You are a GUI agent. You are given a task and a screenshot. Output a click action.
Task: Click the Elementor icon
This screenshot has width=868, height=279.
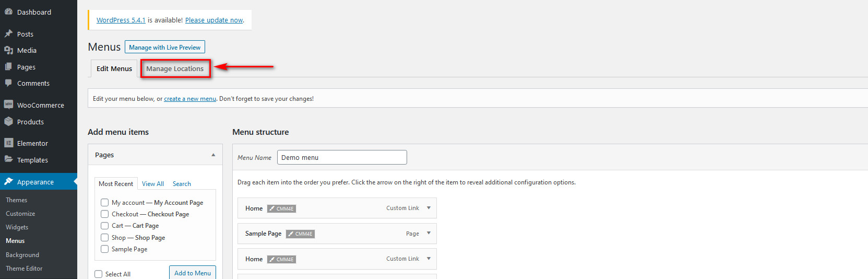8,143
